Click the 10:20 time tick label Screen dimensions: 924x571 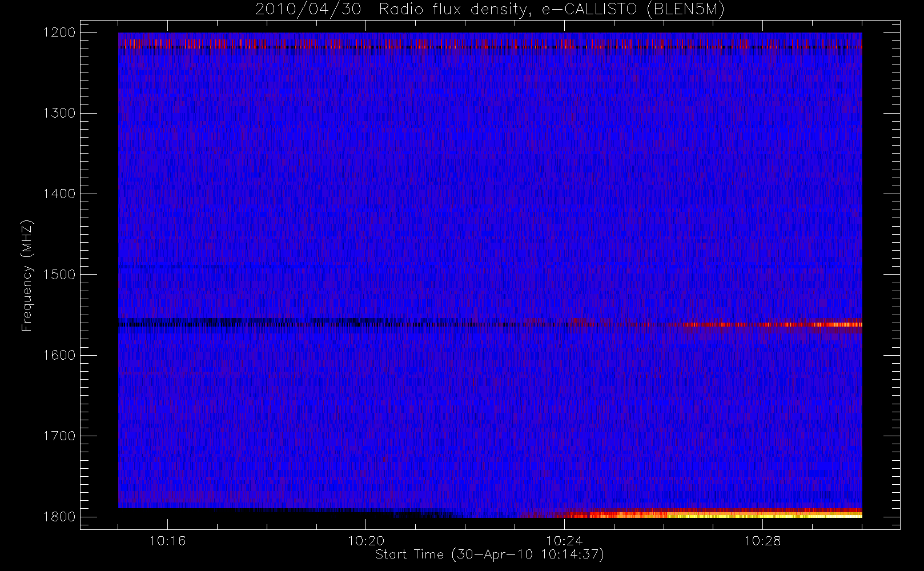(x=365, y=541)
